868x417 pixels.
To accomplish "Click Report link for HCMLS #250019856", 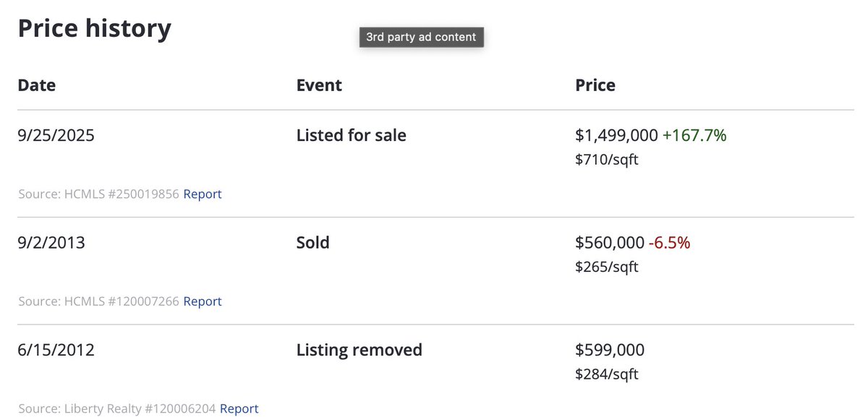I will click(x=203, y=194).
